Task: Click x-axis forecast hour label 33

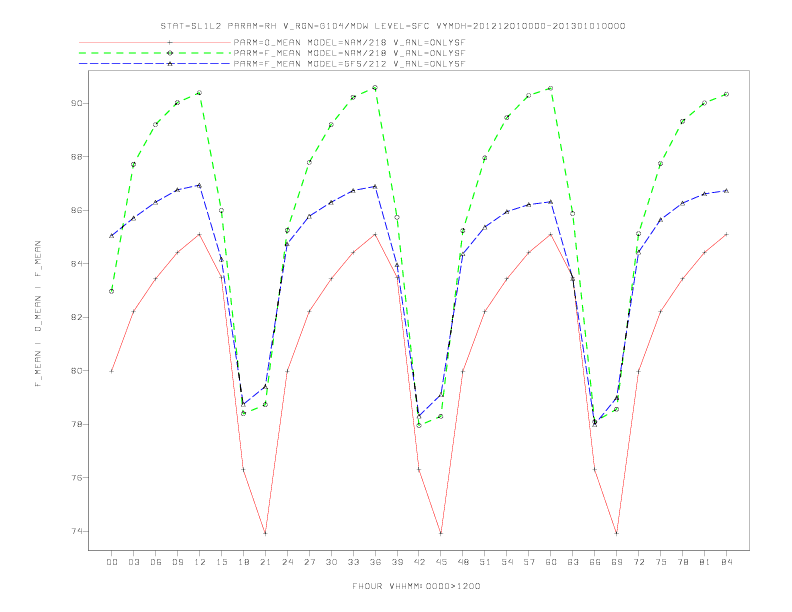Action: click(x=354, y=562)
